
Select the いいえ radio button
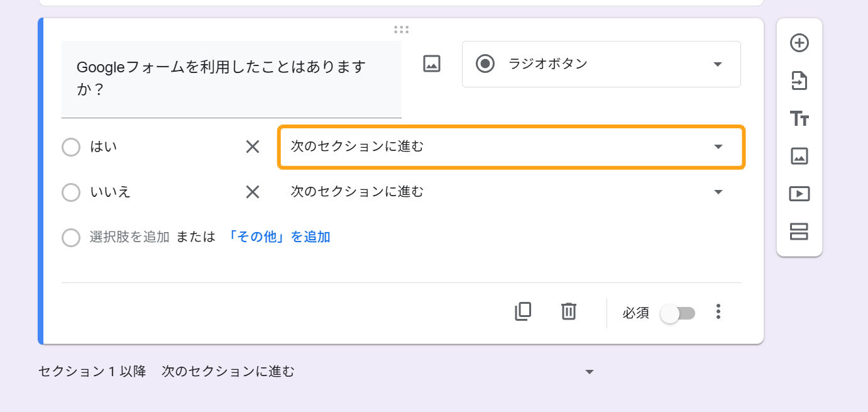click(x=71, y=192)
